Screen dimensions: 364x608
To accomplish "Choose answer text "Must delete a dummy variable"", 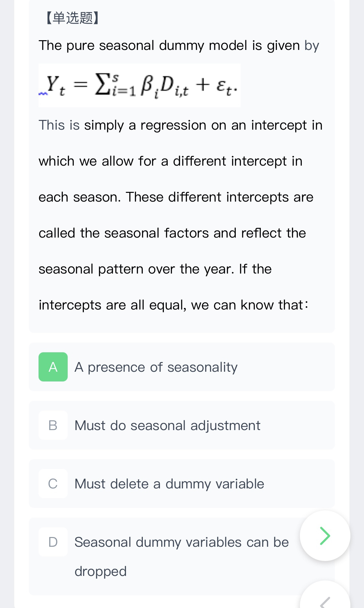I will pyautogui.click(x=169, y=484).
